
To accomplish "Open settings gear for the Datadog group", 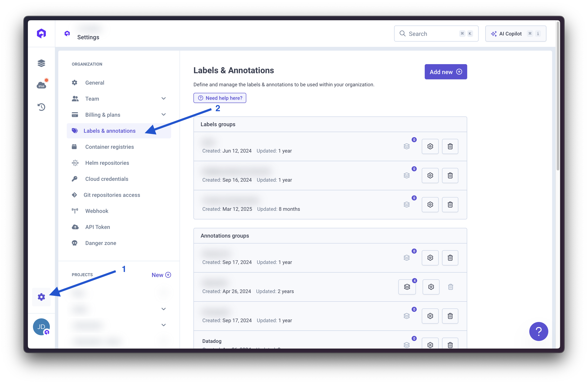I will tap(430, 345).
